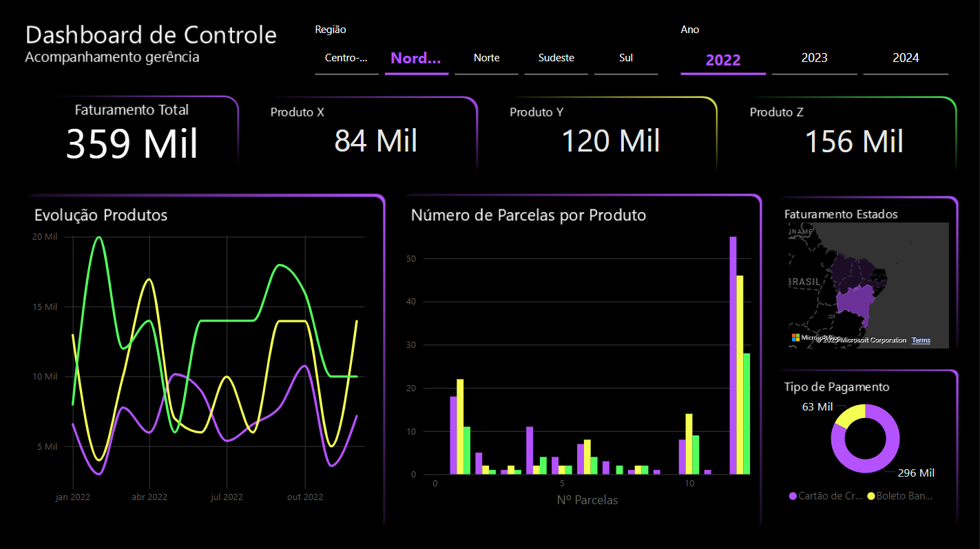The image size is (980, 549).
Task: Click the Tipo de Pagamento title
Action: [837, 387]
